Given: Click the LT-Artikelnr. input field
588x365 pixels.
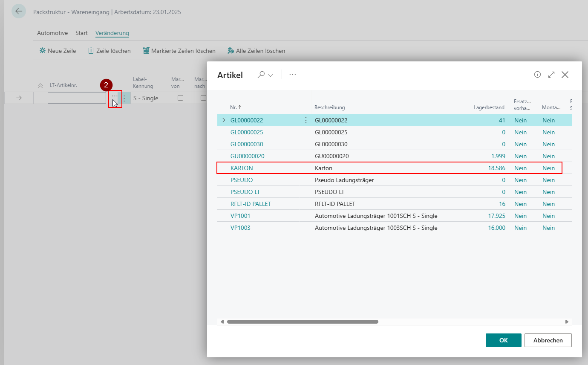Looking at the screenshot, I should (x=77, y=98).
